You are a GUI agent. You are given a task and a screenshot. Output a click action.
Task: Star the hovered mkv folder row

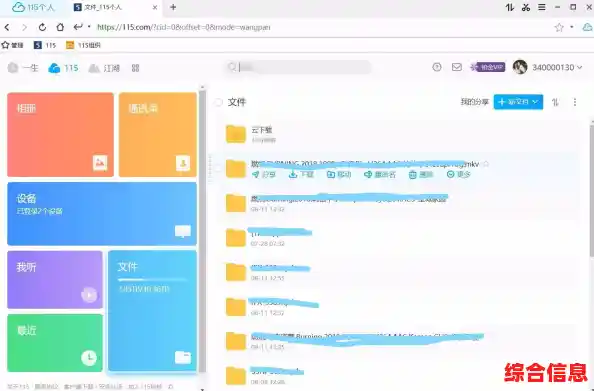(486, 164)
